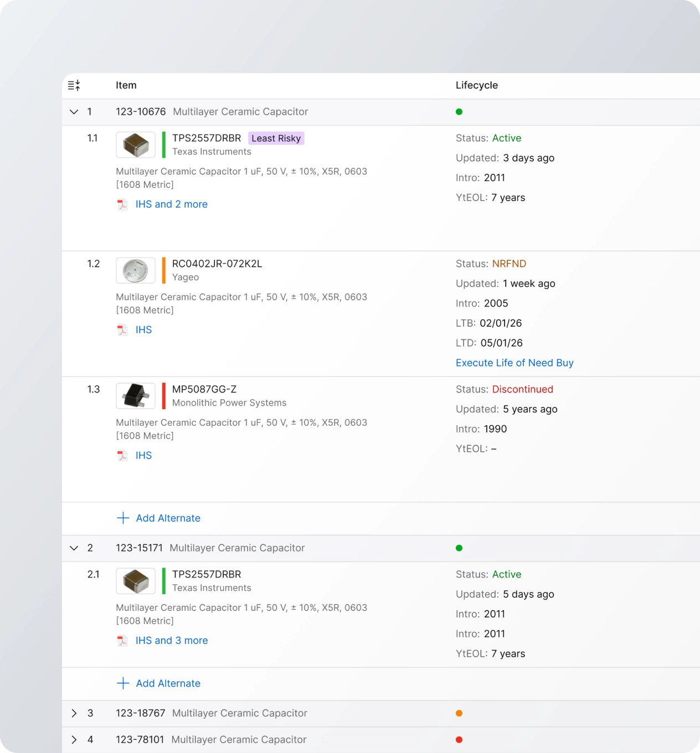Collapse row 2 item 123-15171
Viewport: 700px width, 753px height.
point(74,548)
